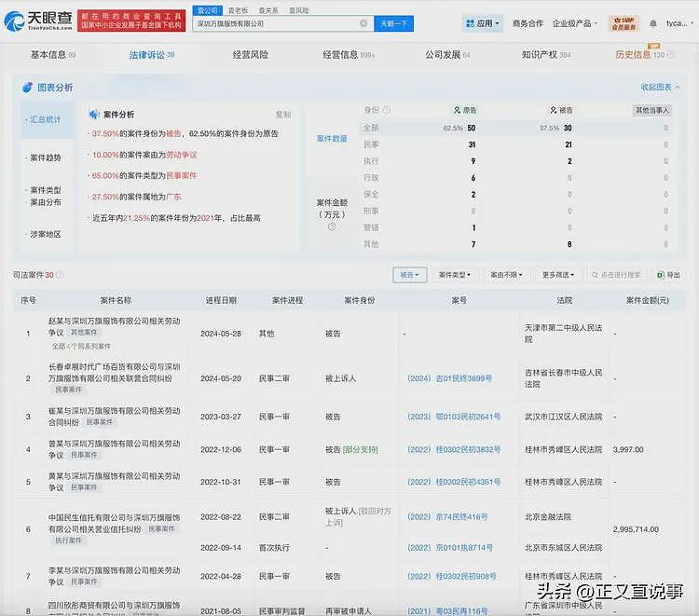Switch the chart to 案件金额(万元)

click(x=332, y=208)
